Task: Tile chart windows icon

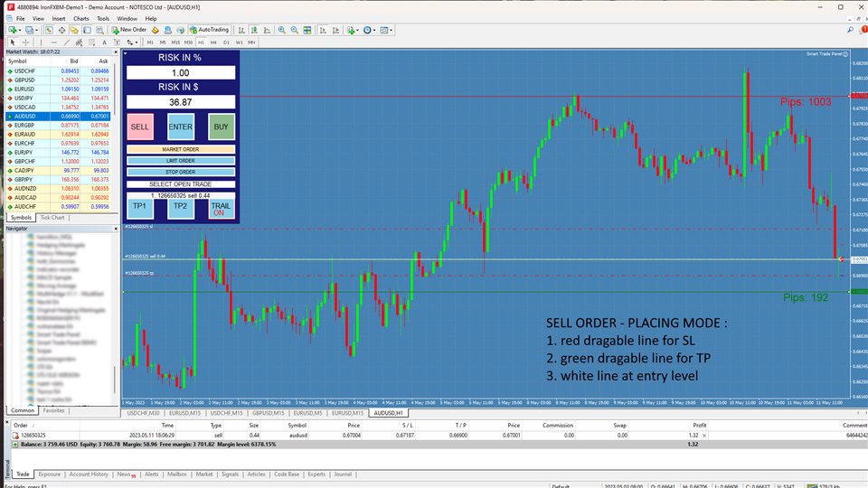Action: (x=307, y=30)
